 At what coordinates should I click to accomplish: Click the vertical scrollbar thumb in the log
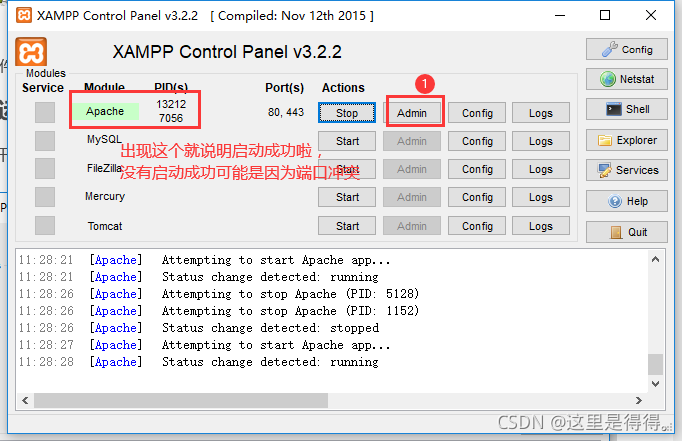coord(655,364)
